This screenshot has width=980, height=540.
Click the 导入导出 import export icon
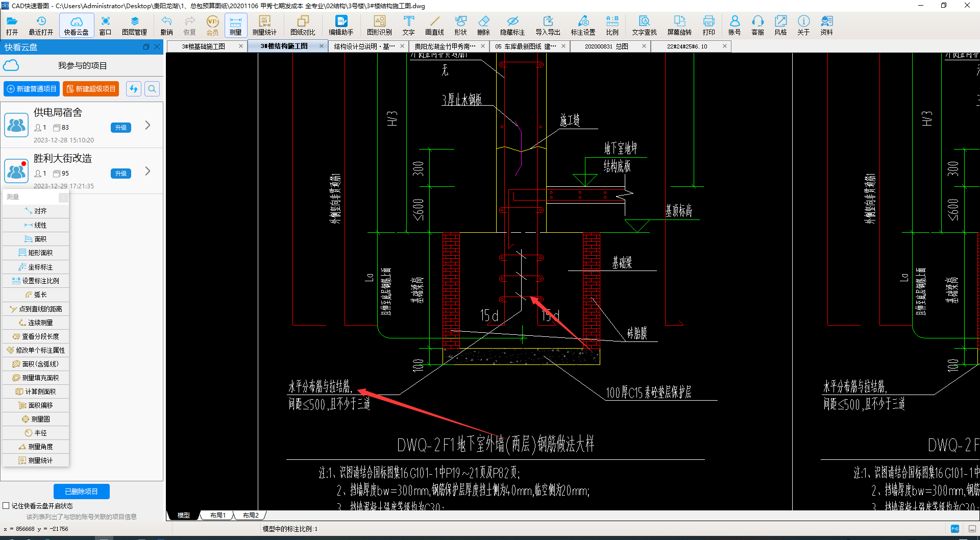tap(548, 25)
